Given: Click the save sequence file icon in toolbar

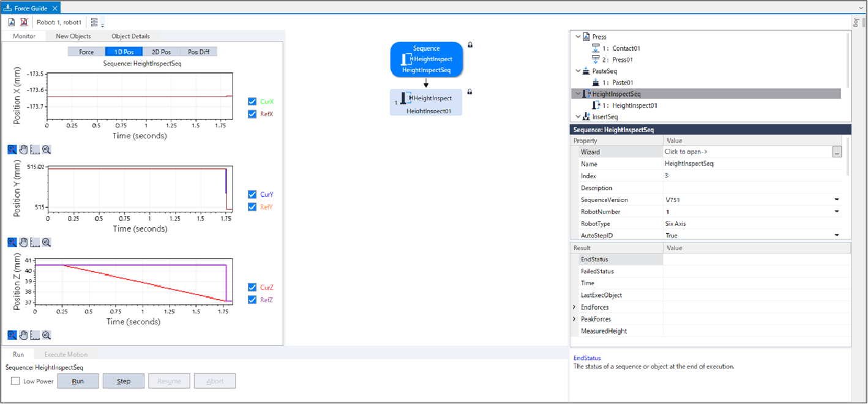Looking at the screenshot, I should pyautogui.click(x=12, y=22).
